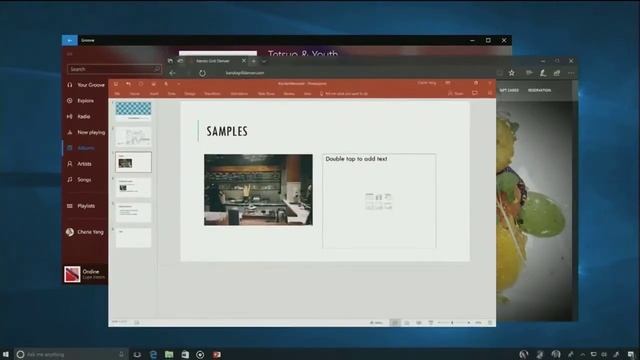Open PowerPoint Design tab
640x360 pixels.
pos(190,94)
